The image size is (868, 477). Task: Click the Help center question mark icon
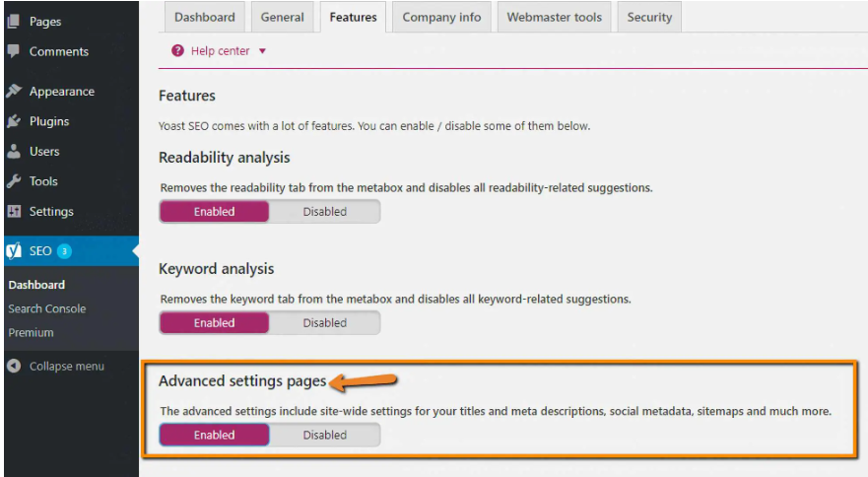click(177, 50)
